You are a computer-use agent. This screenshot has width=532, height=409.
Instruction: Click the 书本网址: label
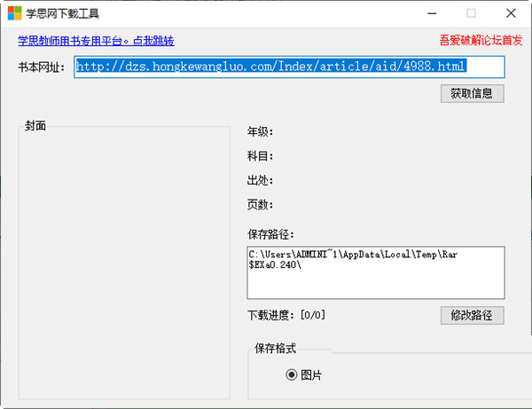tap(41, 67)
